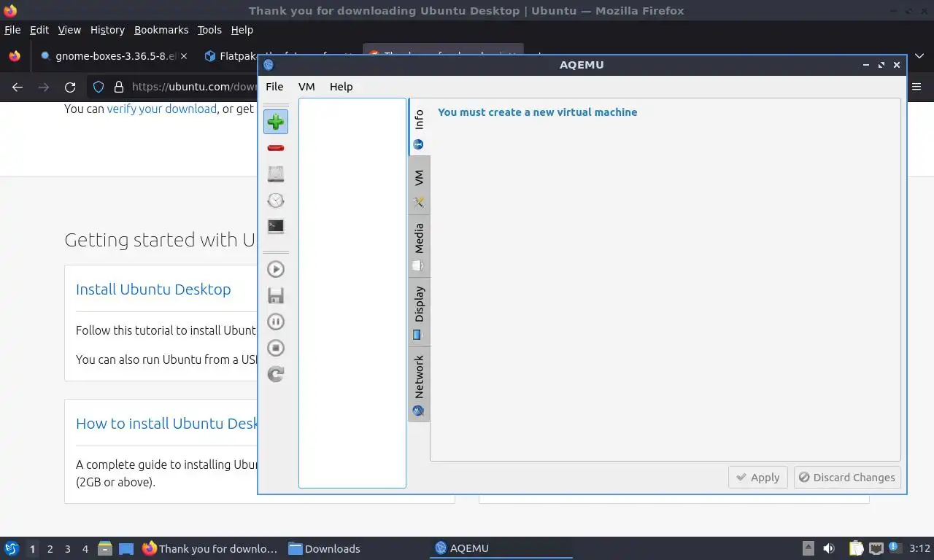Switch to the Info side tab
Screen dimensions: 934x560
point(419,127)
